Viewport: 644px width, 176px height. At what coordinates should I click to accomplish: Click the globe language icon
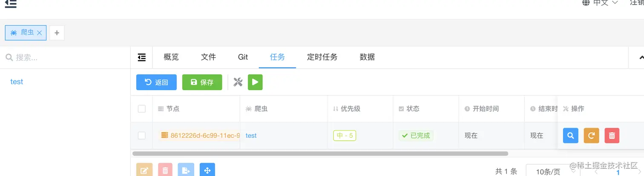tap(586, 2)
